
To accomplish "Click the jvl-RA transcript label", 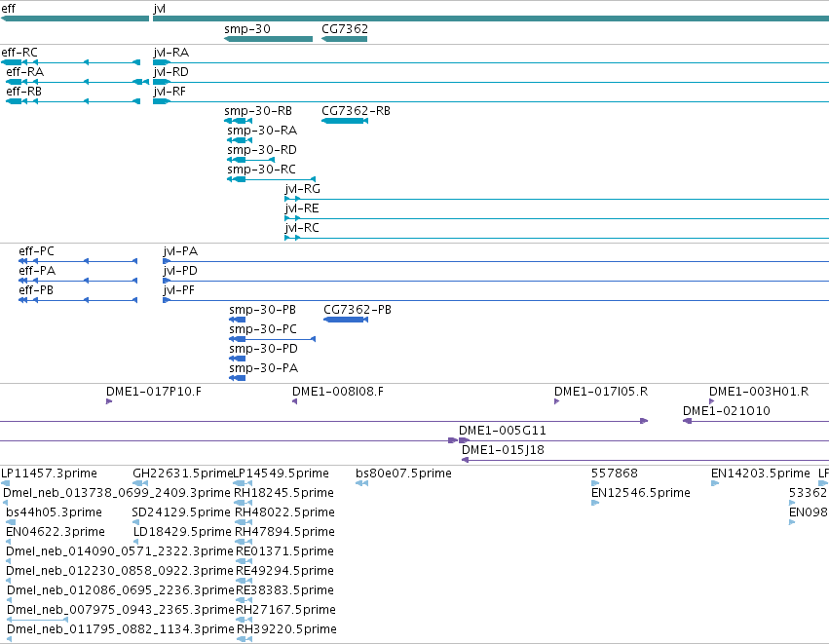I will click(x=170, y=53).
